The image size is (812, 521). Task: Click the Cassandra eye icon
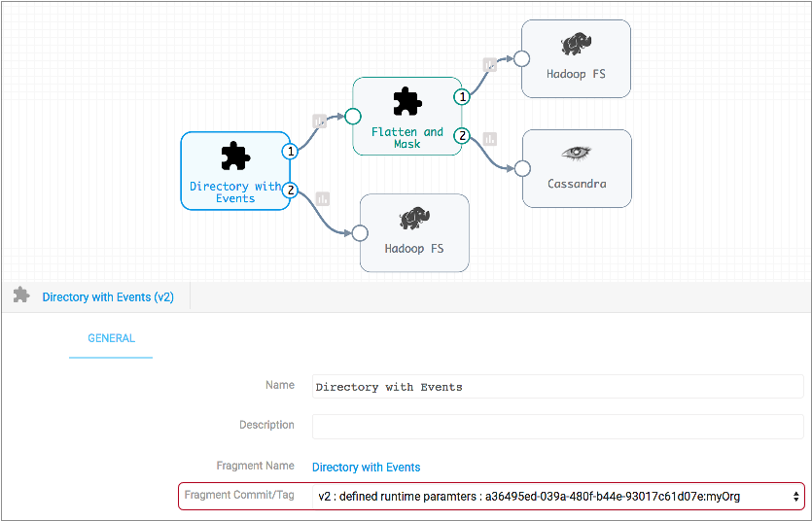pos(577,154)
